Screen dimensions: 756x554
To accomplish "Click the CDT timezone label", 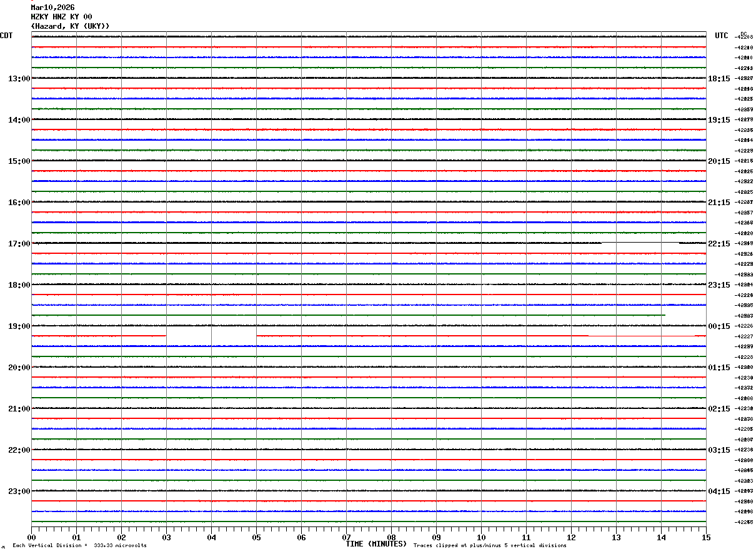I will (6, 36).
